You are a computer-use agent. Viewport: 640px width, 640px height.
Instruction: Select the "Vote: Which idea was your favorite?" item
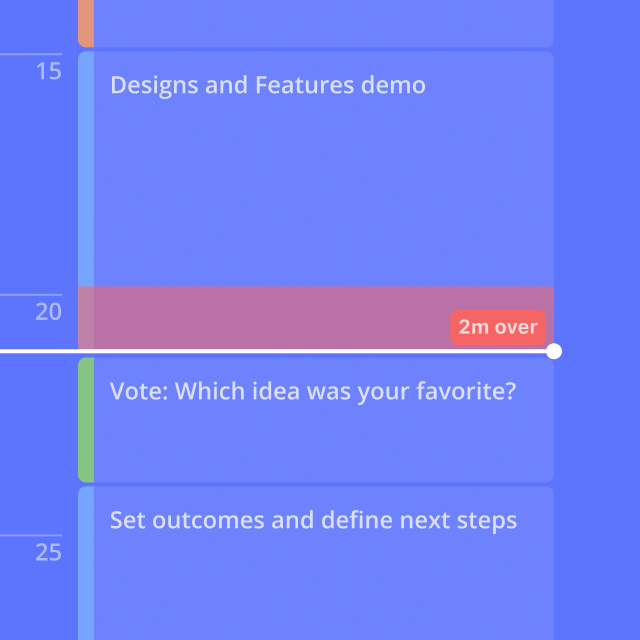pos(312,390)
